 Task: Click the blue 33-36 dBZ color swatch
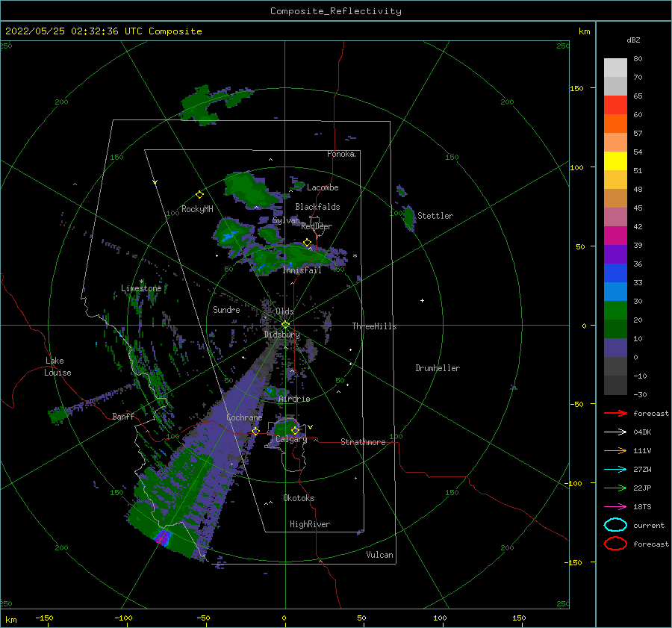[x=615, y=273]
